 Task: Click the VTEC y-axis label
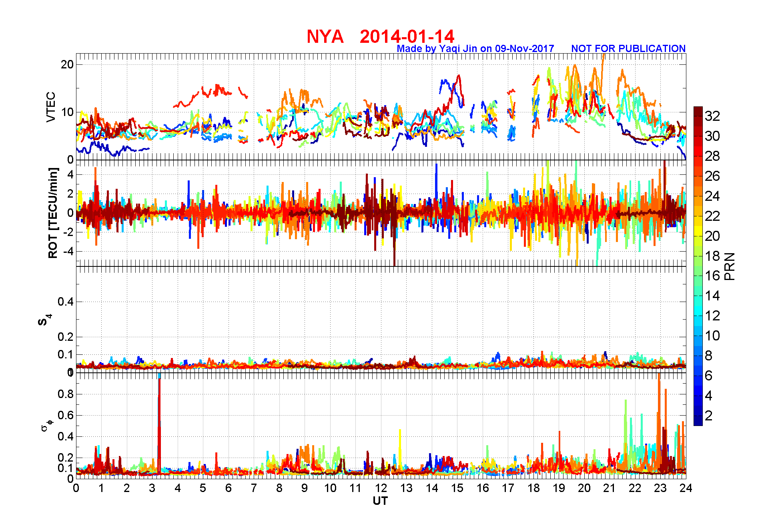[x=51, y=107]
